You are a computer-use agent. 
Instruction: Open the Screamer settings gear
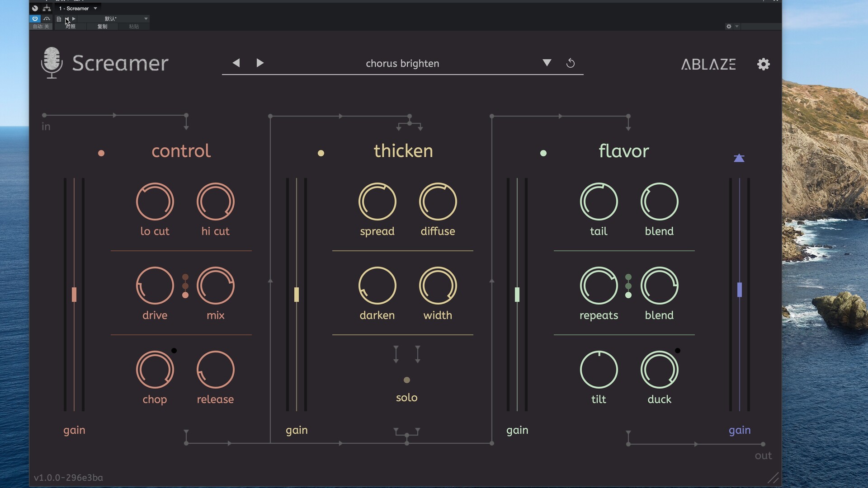(763, 64)
